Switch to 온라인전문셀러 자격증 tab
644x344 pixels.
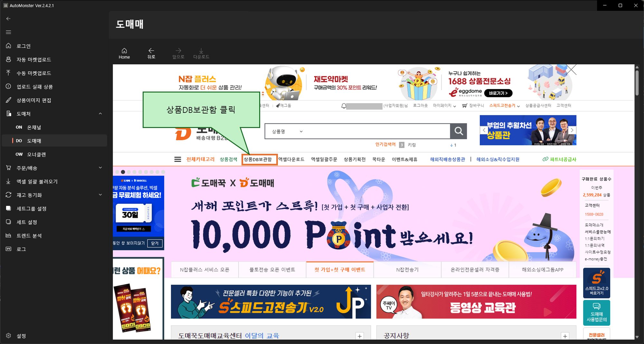tap(475, 270)
